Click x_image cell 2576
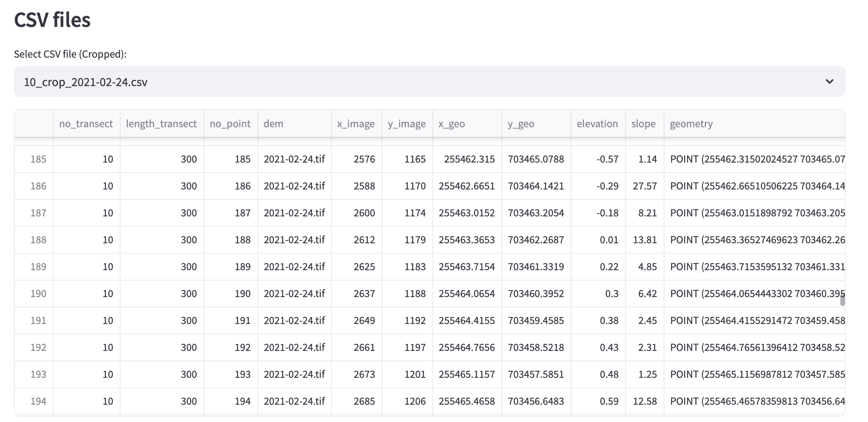The height and width of the screenshot is (422, 868). [357, 159]
